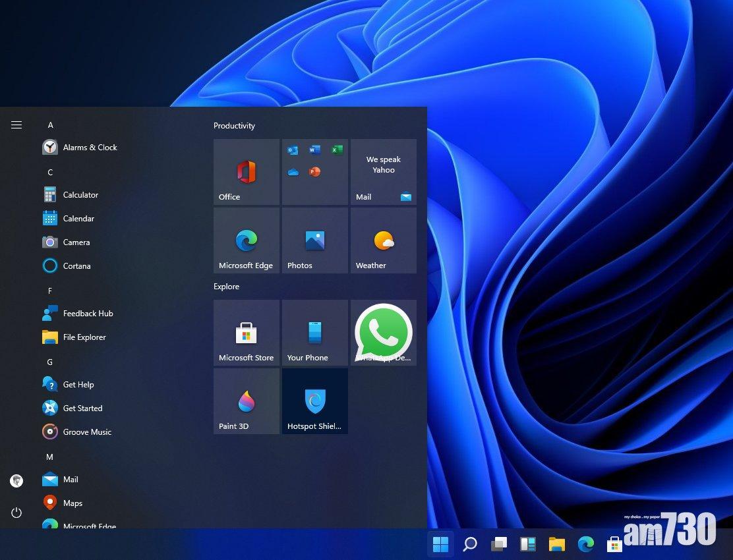Expand the hamburger menu in Start

coord(16,125)
